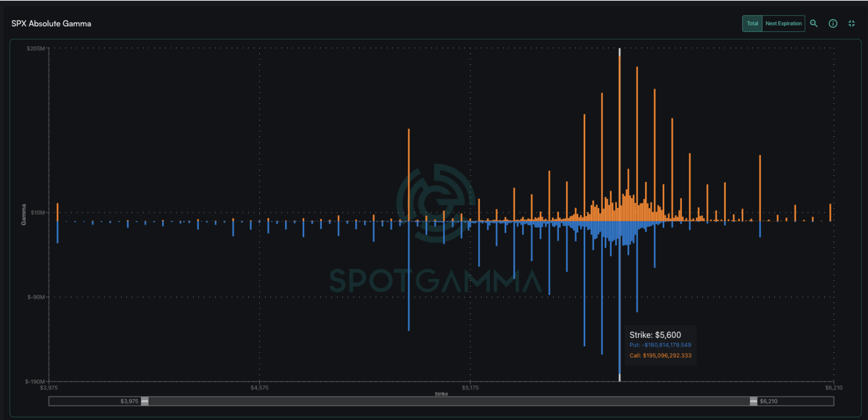Click the SPX Absolute Gamma title

(51, 23)
